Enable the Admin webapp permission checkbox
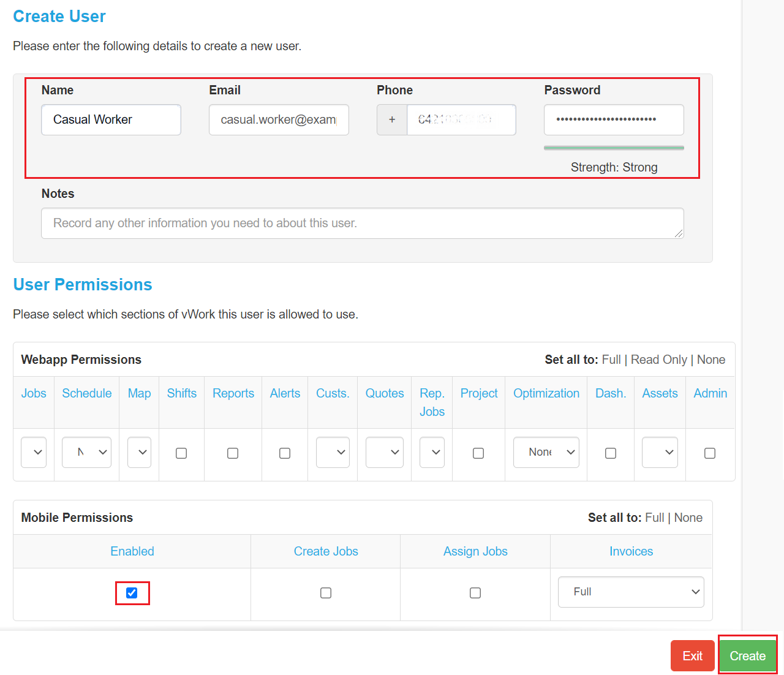Screen dimensions: 784x675 pos(710,453)
